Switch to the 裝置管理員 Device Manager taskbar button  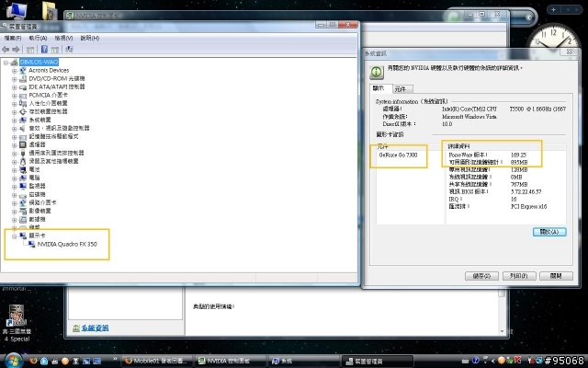pos(377,362)
